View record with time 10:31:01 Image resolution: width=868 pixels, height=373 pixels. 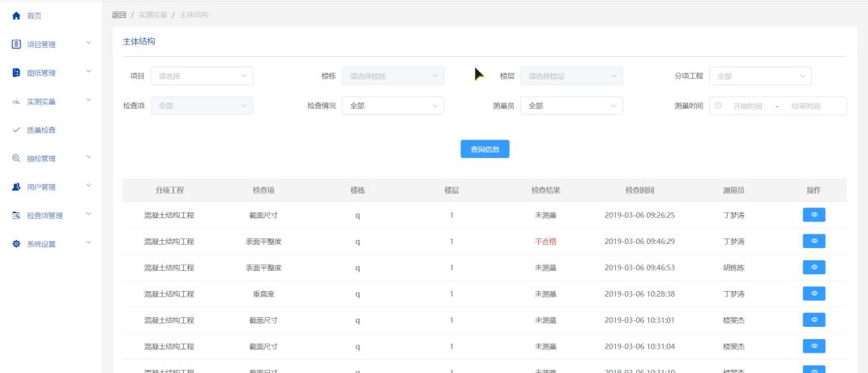814,319
